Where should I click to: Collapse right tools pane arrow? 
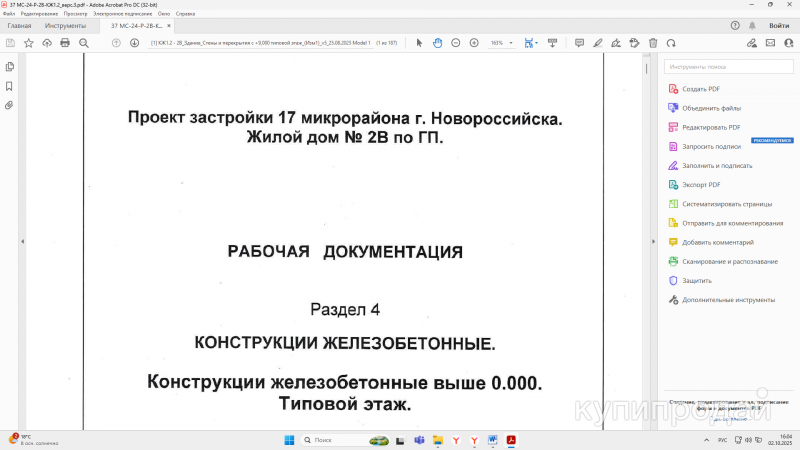tap(654, 241)
